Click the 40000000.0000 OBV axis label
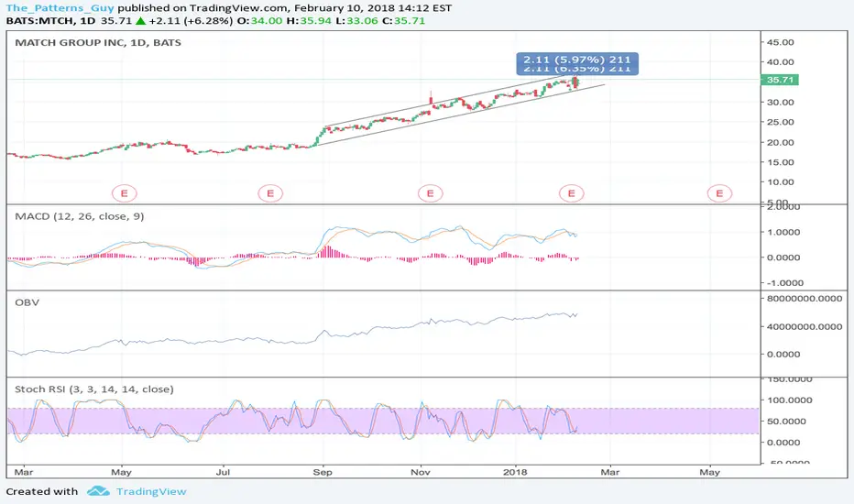 [x=805, y=327]
